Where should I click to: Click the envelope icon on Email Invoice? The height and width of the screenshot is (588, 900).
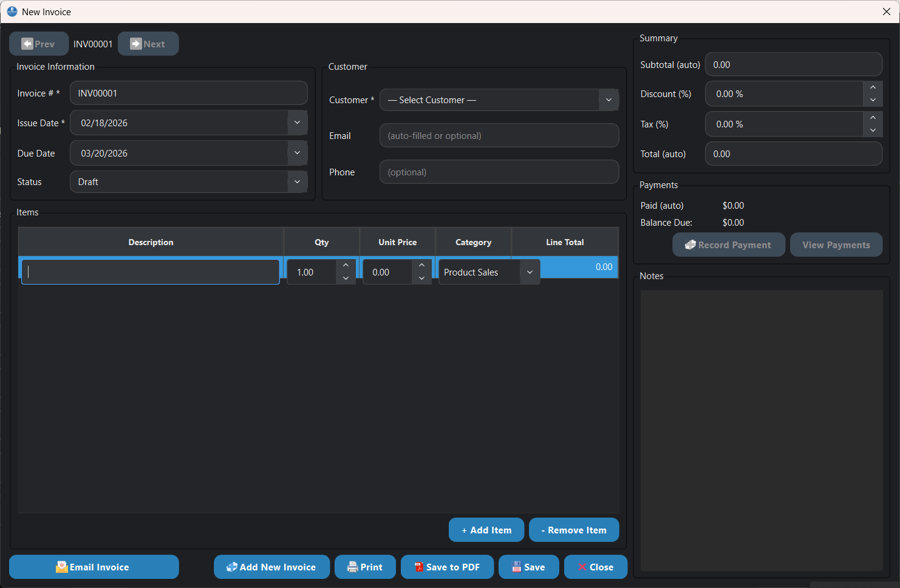62,567
